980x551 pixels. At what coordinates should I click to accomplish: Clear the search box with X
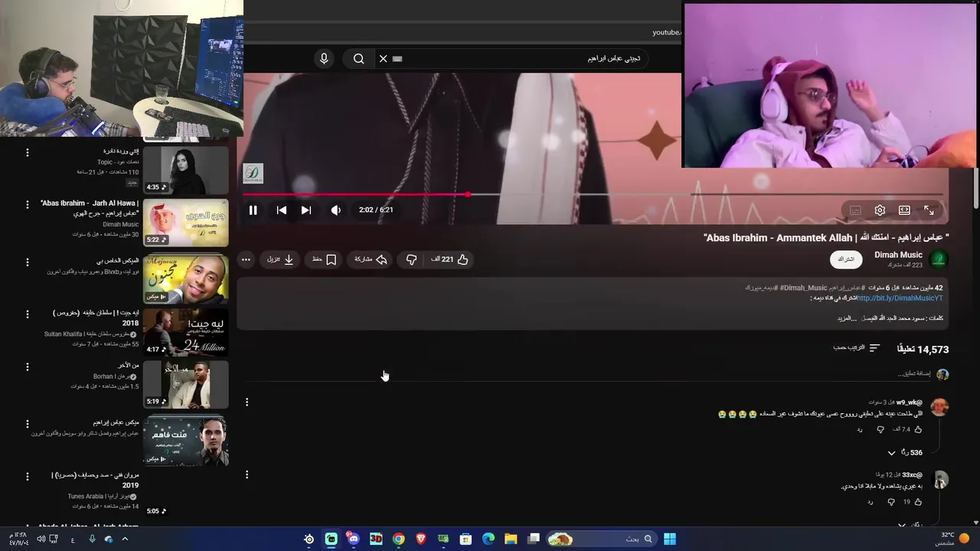tap(384, 58)
